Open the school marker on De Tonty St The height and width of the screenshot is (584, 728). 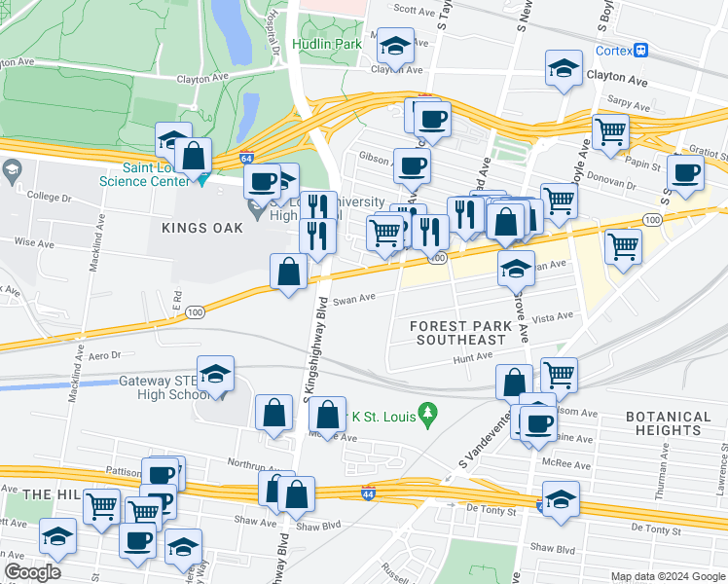pyautogui.click(x=561, y=500)
